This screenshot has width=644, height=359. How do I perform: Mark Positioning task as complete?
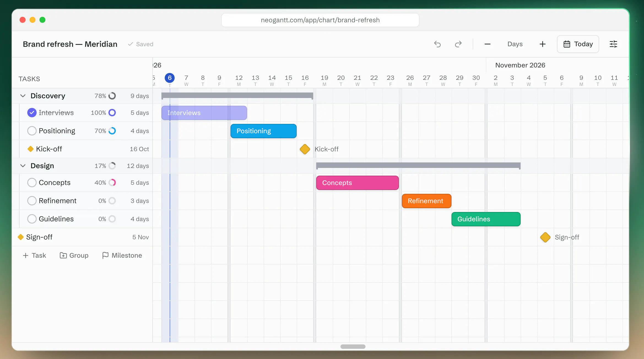point(32,131)
